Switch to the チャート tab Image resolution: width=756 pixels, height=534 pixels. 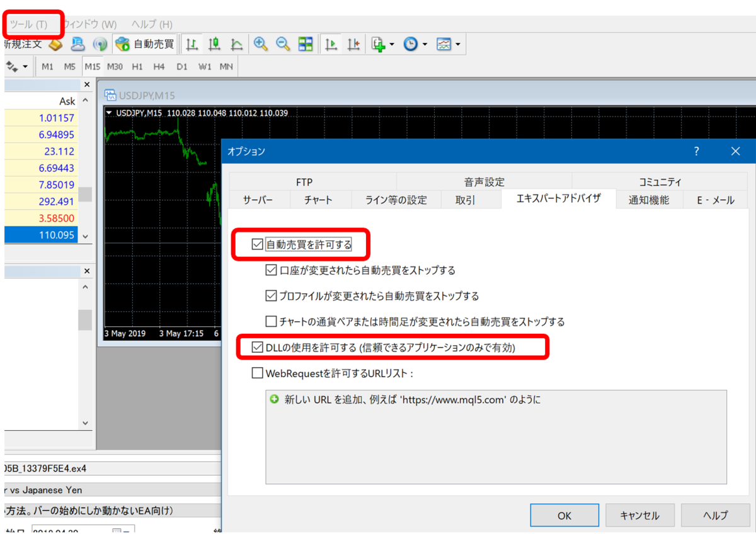point(318,200)
